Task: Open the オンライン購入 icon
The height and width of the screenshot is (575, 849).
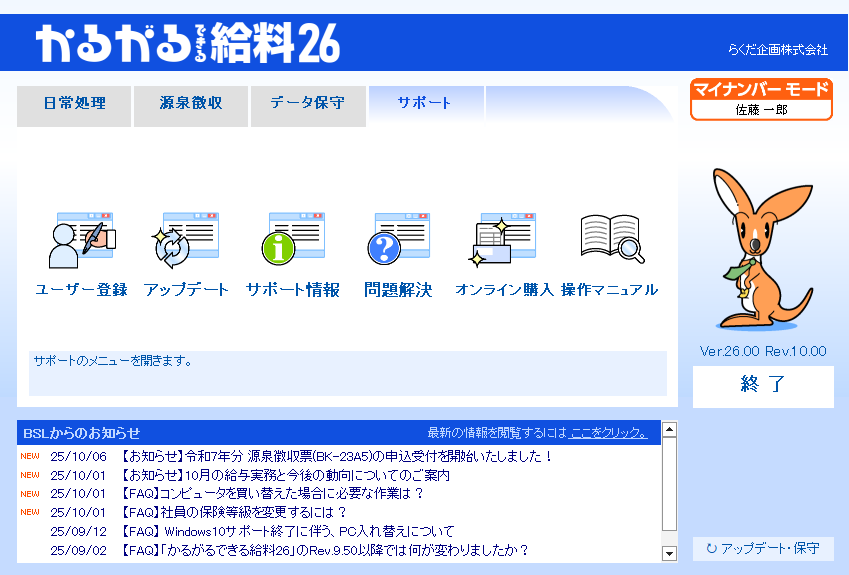Action: [504, 242]
